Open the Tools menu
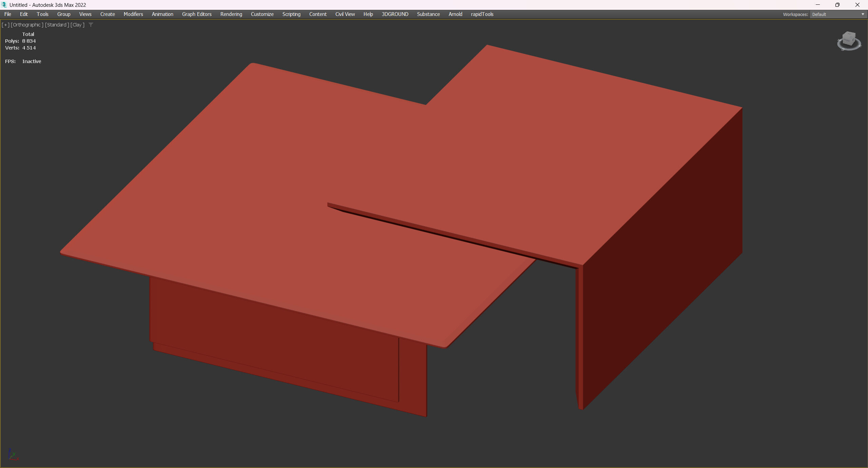Screen dimensions: 868x468 (43, 14)
